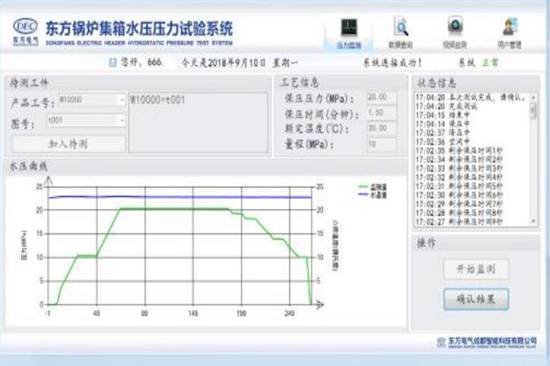This screenshot has height=366, width=550.
Task: Click the first log row reading 本次测试完成
Action: 471,97
